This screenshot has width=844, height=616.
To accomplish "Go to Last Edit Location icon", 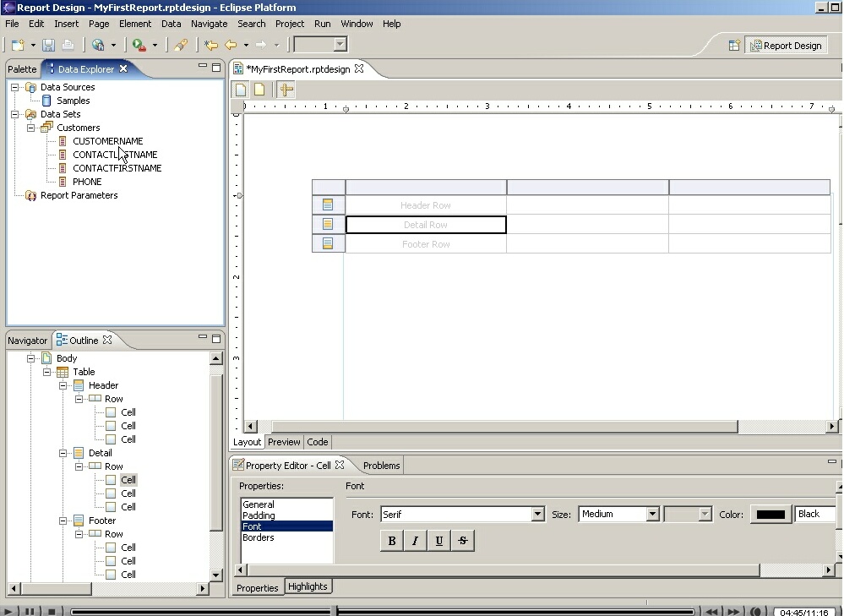I will tap(211, 46).
